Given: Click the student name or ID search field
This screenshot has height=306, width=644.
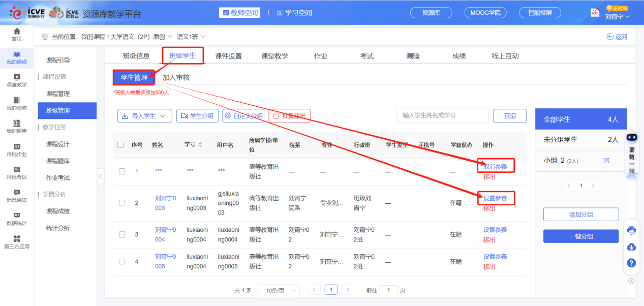Looking at the screenshot, I should [442, 115].
